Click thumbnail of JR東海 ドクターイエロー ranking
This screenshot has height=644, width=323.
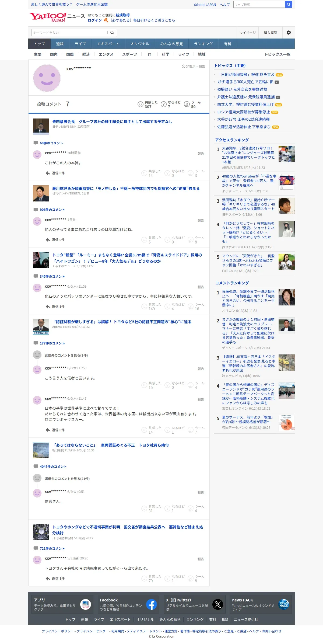click(286, 363)
